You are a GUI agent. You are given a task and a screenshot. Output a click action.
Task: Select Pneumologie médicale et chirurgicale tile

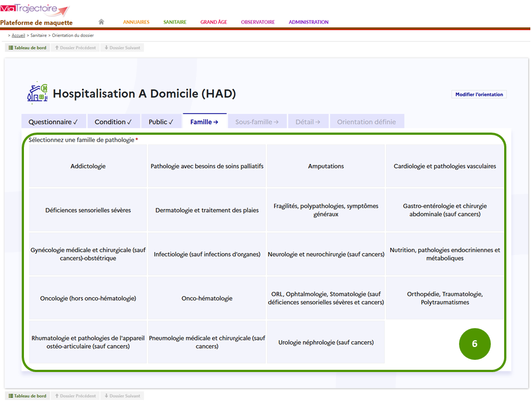point(207,343)
